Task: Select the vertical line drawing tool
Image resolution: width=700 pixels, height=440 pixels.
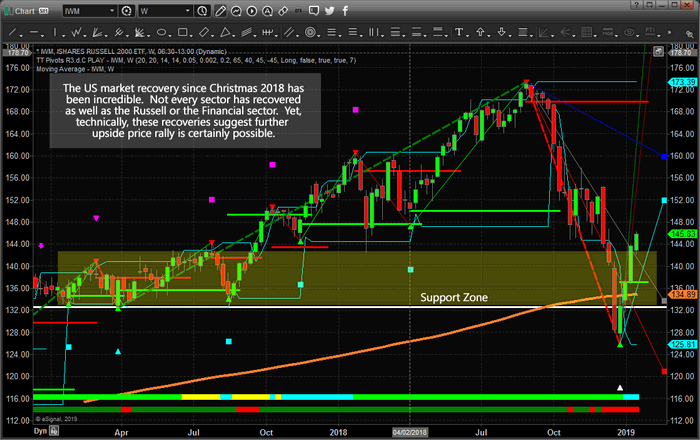Action: click(54, 32)
